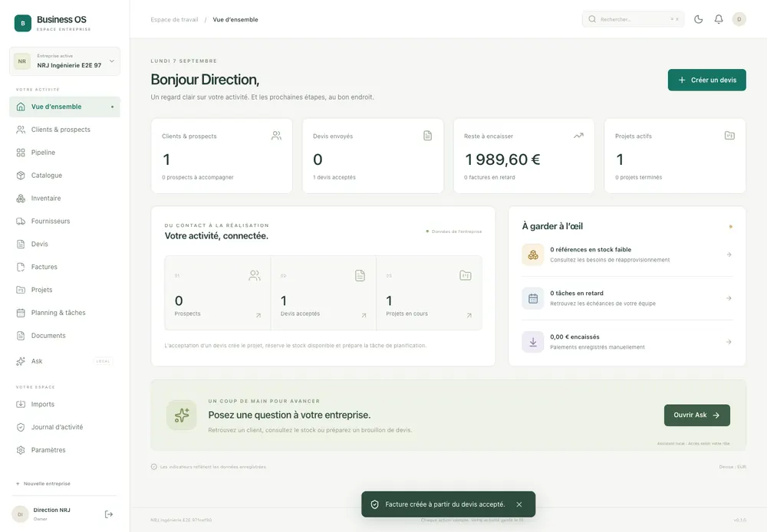Click the Documents sidebar icon
The width and height of the screenshot is (767, 532).
click(21, 336)
